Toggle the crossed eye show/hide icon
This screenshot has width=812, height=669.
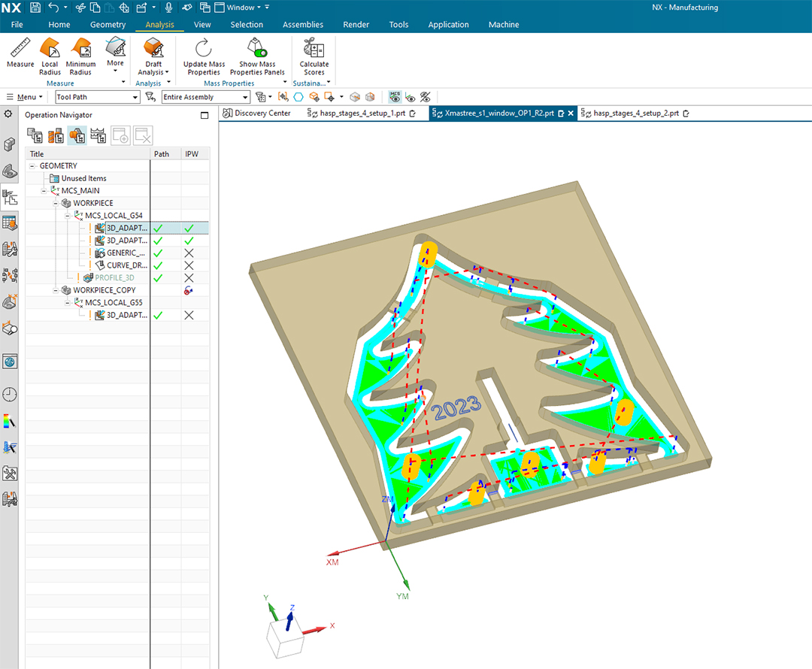[426, 97]
